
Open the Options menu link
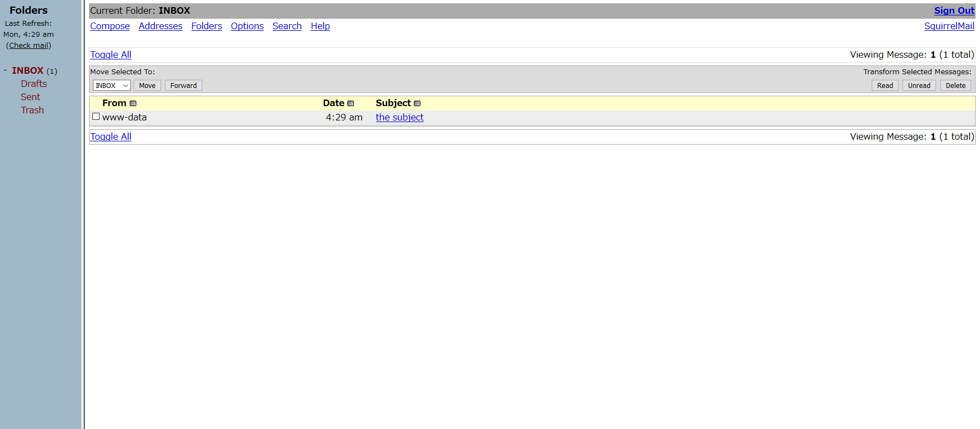tap(247, 26)
